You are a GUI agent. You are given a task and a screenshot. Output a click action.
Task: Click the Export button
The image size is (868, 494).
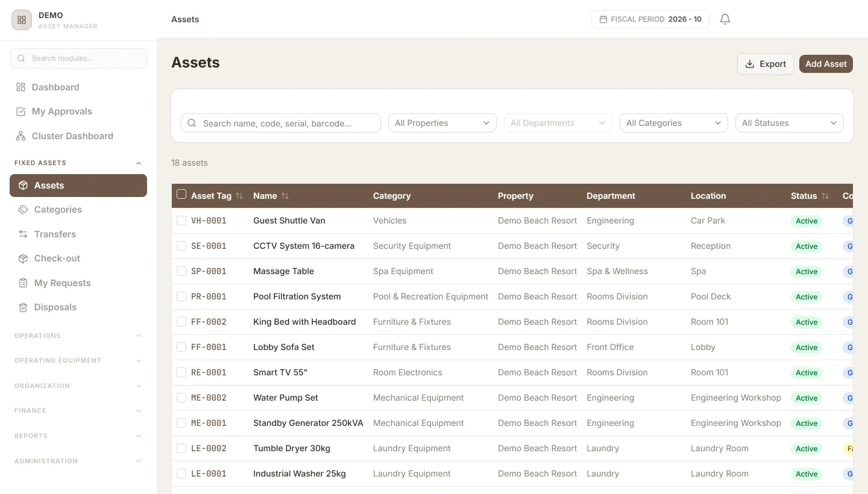coord(766,64)
